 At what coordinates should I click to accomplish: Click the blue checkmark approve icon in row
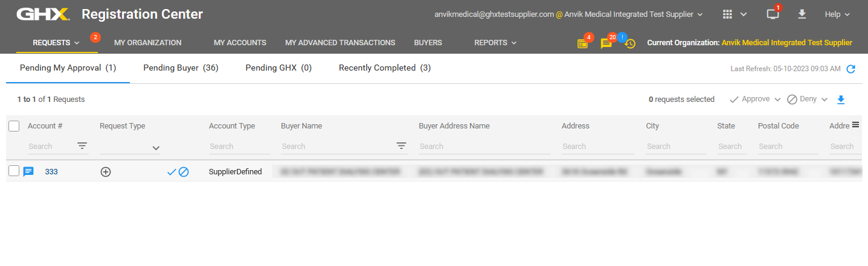(x=172, y=172)
